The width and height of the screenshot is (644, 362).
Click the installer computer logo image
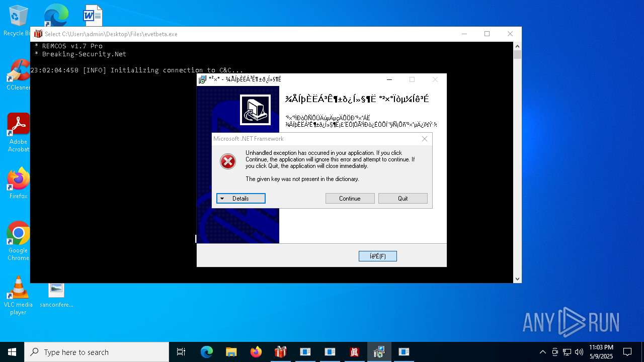255,110
